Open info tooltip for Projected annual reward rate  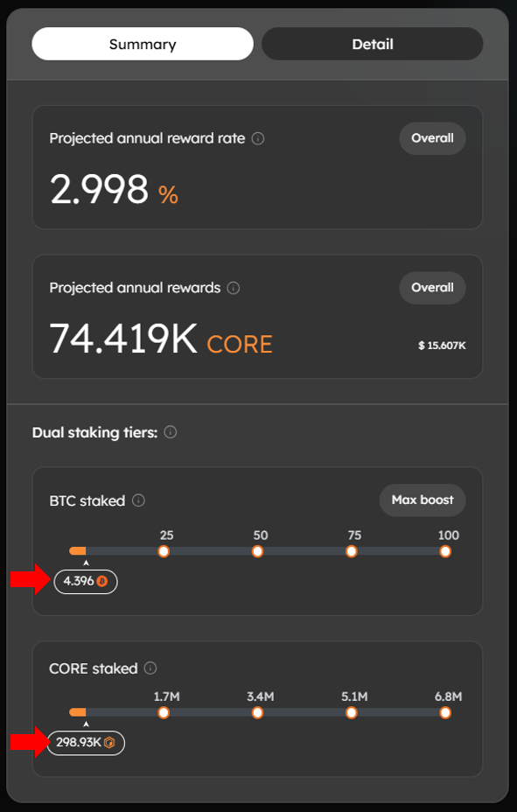[257, 138]
